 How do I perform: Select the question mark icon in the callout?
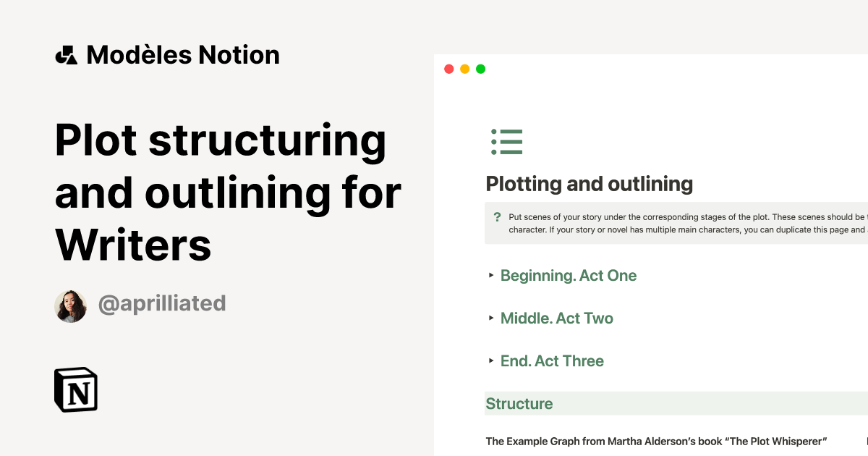pyautogui.click(x=498, y=216)
